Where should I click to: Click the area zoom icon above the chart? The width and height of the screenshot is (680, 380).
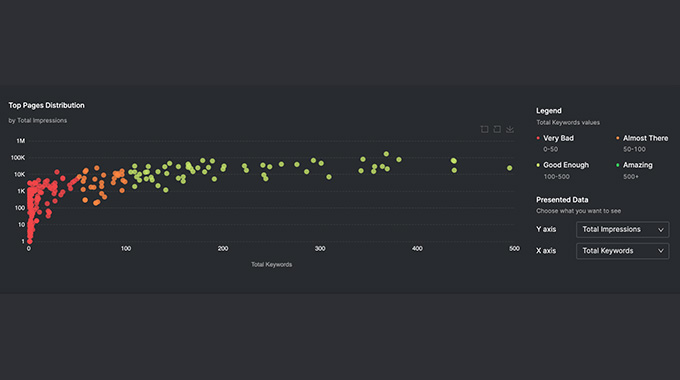[x=484, y=129]
